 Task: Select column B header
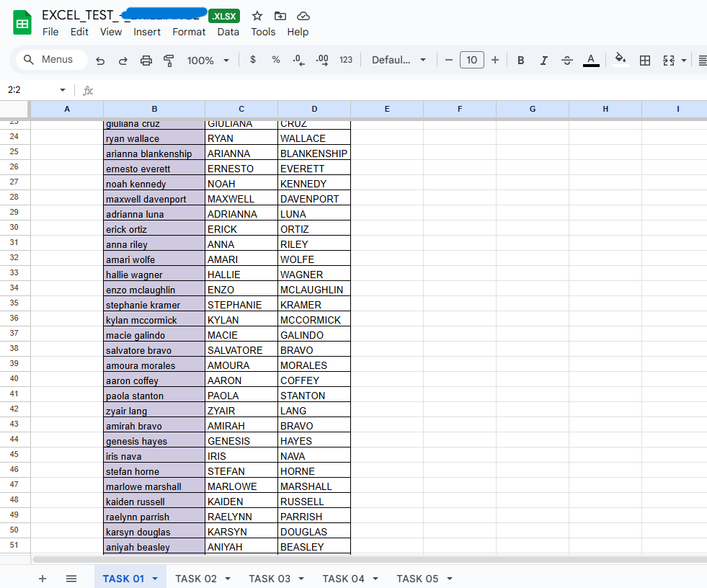(x=154, y=109)
